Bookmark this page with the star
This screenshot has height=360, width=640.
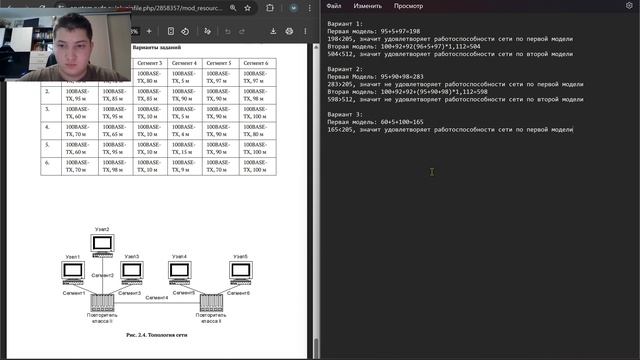point(247,8)
